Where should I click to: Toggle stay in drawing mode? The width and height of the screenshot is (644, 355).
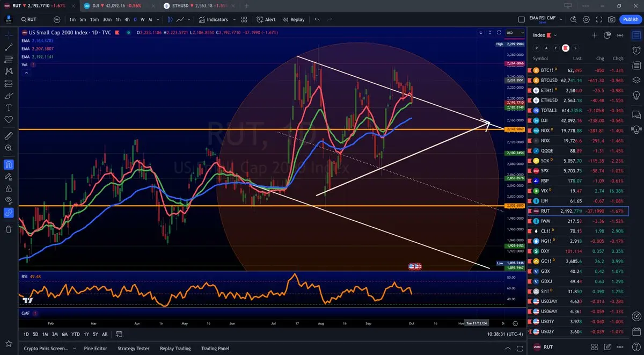[9, 176]
